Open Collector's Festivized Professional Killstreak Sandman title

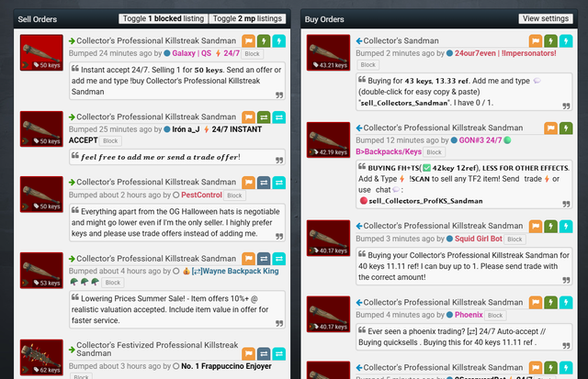point(157,349)
